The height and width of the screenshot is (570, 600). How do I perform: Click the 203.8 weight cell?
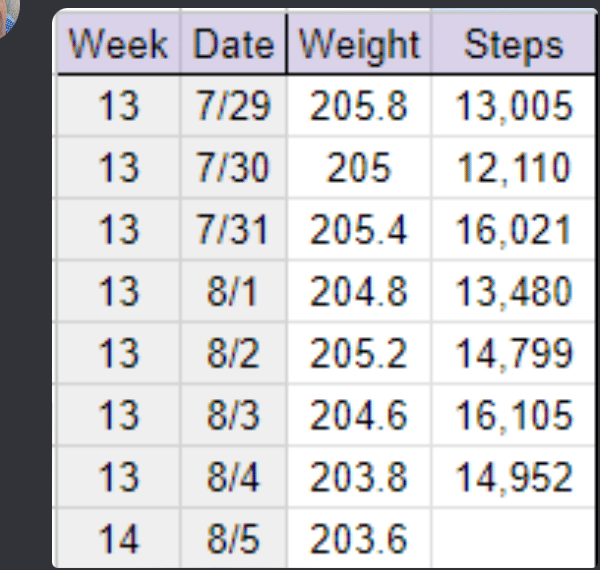click(359, 477)
